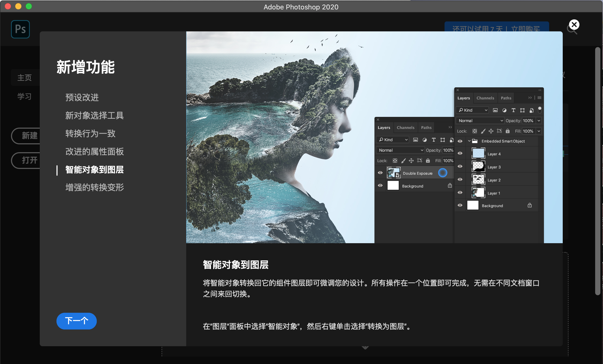The image size is (603, 364).
Task: Filter pixel layers in the Double Exposure panel
Action: 416,140
